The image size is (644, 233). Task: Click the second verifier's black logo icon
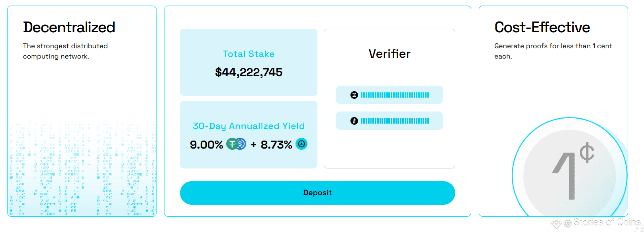(x=354, y=121)
